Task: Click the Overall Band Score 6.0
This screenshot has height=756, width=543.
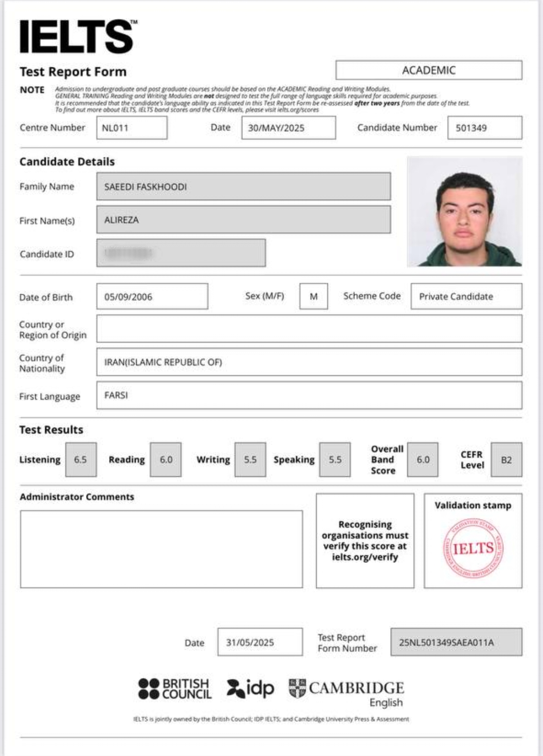Action: click(423, 460)
